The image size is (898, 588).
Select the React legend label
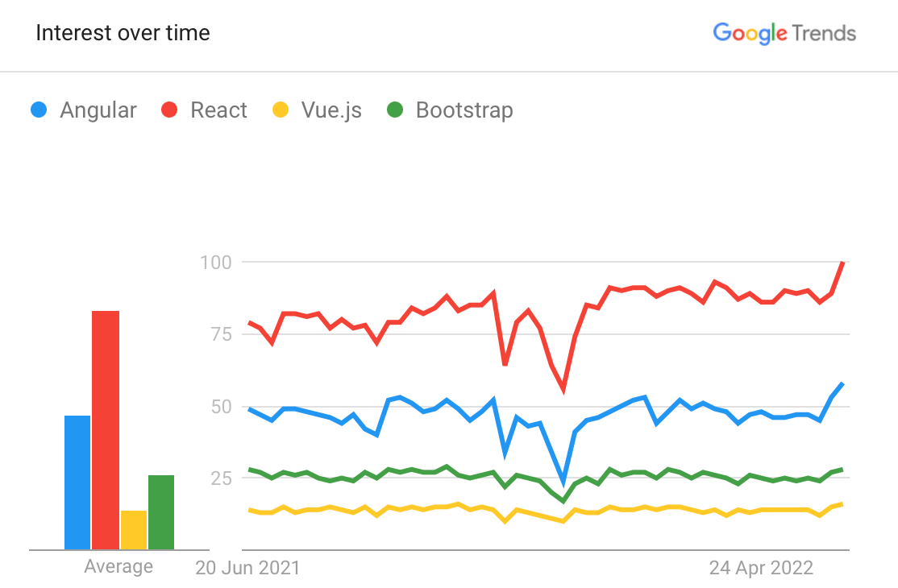(x=218, y=110)
